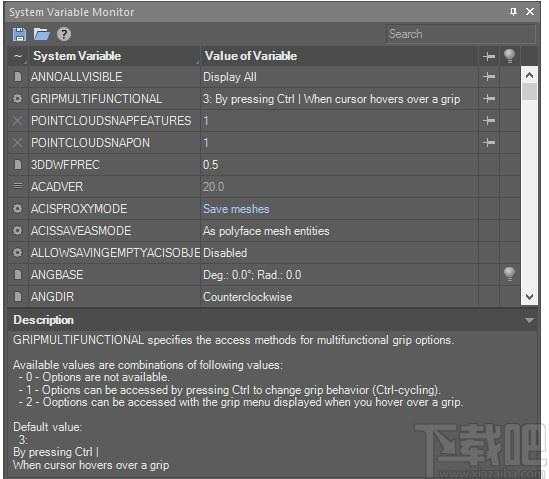549x479 pixels.
Task: Click the document icon beside ANNOALLVISIBLE
Action: click(x=18, y=77)
